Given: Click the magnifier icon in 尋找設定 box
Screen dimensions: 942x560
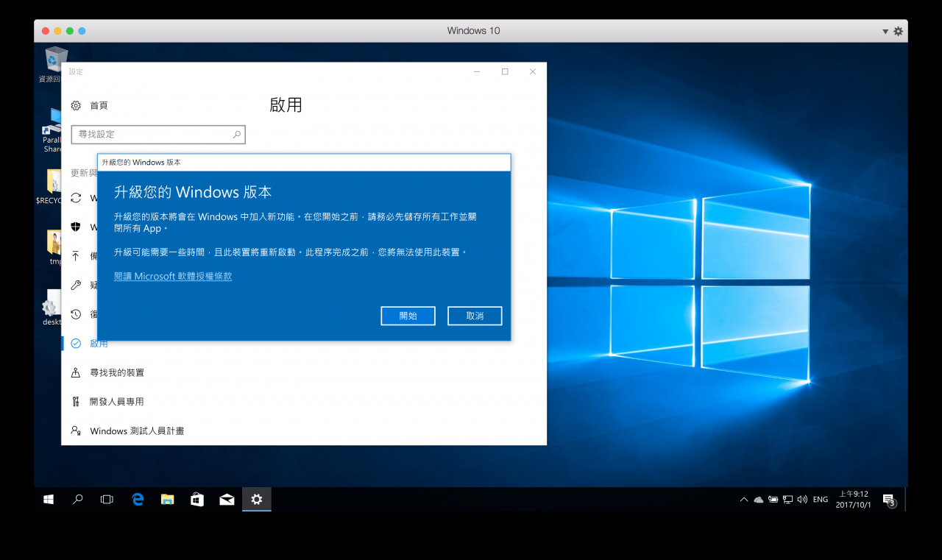Looking at the screenshot, I should point(237,135).
